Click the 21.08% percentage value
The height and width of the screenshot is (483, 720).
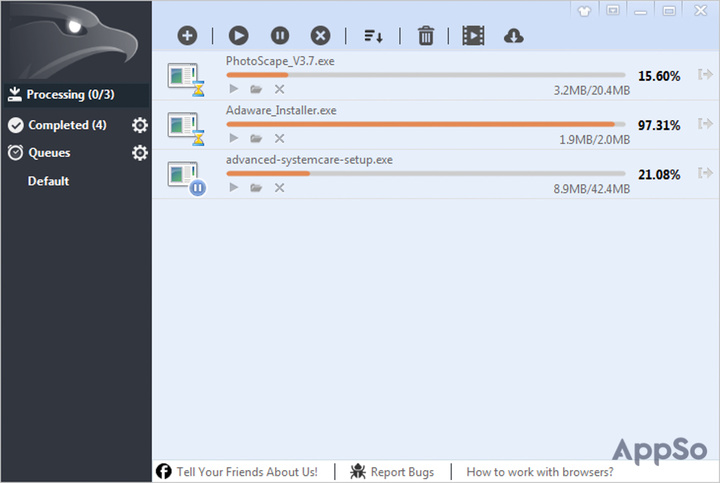(x=659, y=174)
